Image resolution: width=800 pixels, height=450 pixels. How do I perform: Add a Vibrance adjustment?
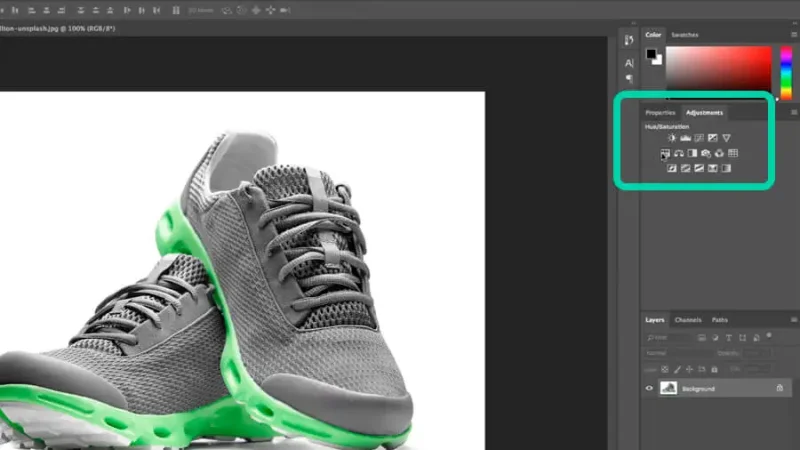click(x=727, y=138)
